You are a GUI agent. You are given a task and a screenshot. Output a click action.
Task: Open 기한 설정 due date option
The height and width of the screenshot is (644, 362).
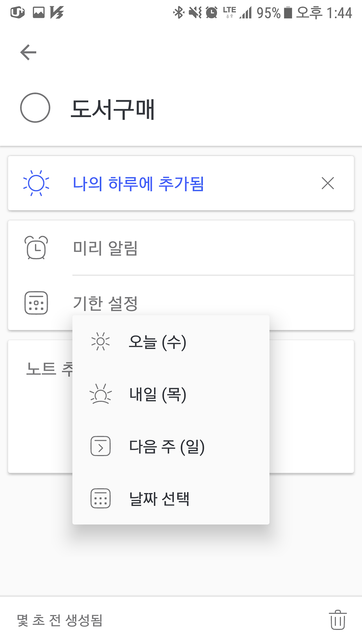point(105,303)
